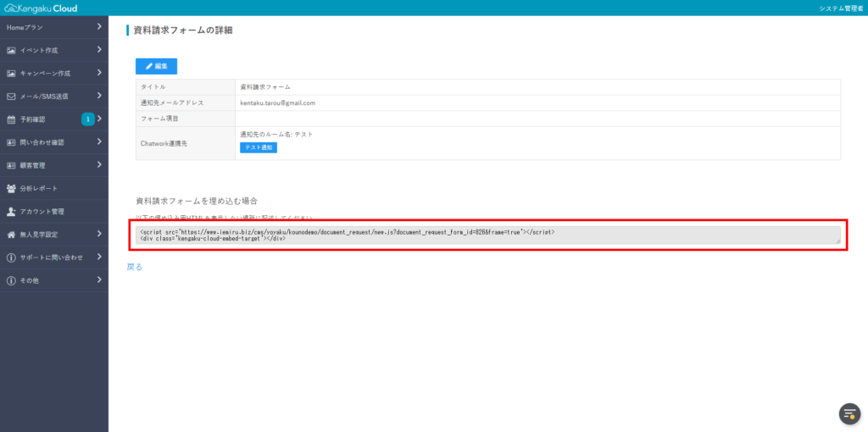
Task: Click the テスト通知 button
Action: point(258,147)
